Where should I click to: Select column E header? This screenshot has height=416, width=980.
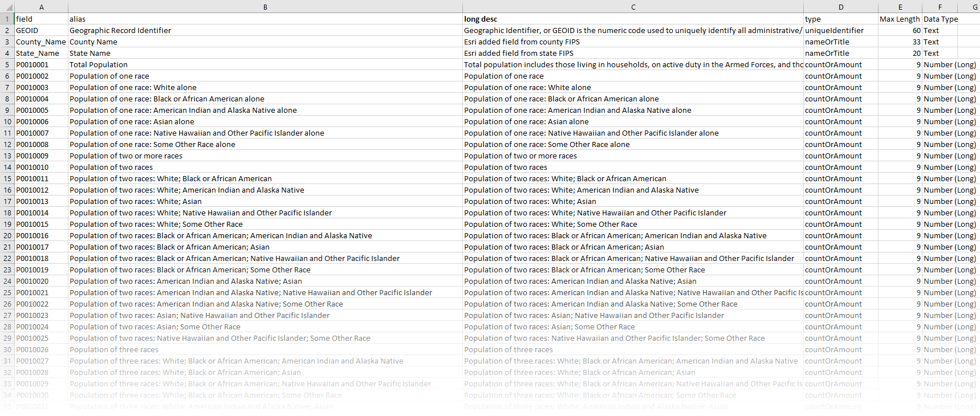(x=900, y=7)
